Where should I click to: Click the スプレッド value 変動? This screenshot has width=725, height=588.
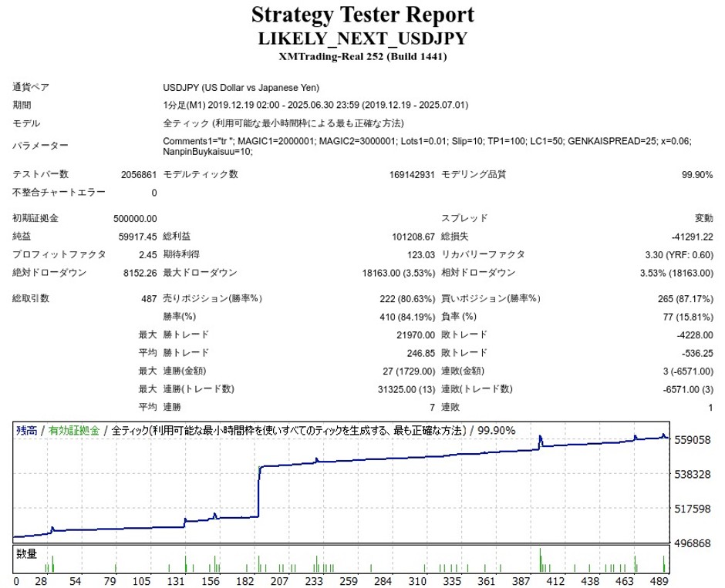[x=703, y=218]
